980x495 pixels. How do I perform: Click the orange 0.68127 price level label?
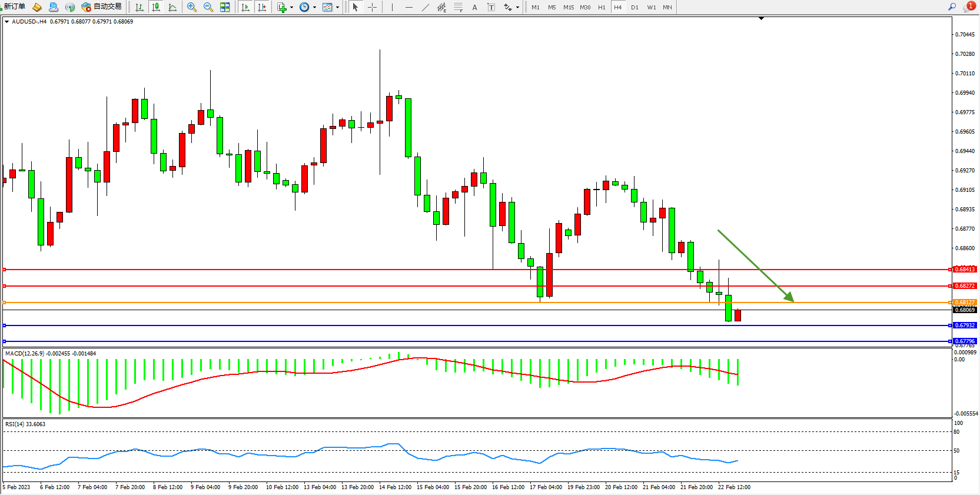(x=964, y=303)
